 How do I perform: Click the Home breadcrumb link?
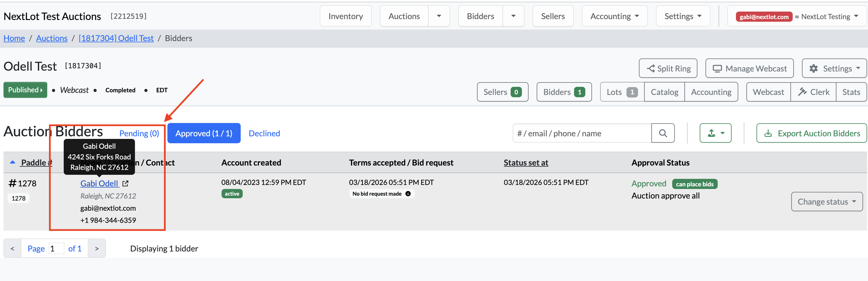coord(14,38)
